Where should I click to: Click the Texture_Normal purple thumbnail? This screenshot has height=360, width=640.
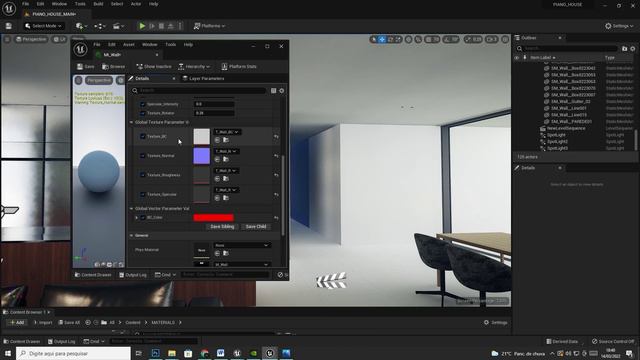pos(201,156)
